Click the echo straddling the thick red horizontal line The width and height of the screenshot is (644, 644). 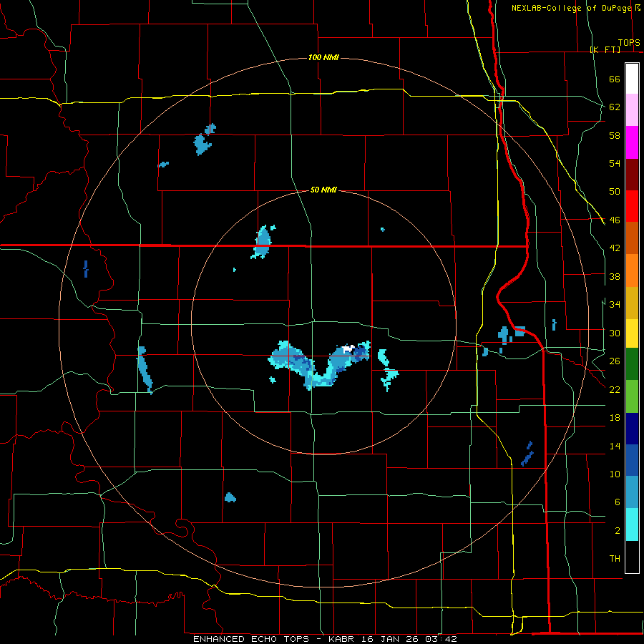tap(262, 242)
